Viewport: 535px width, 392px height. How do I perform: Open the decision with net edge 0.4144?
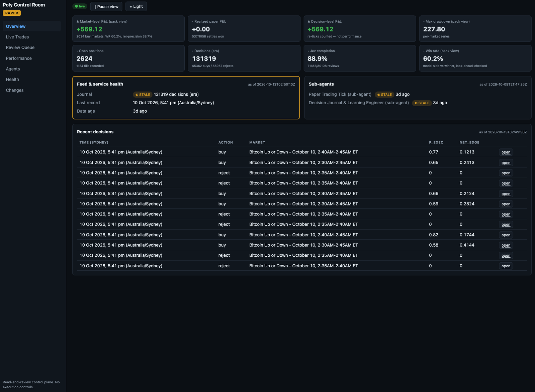[506, 245]
